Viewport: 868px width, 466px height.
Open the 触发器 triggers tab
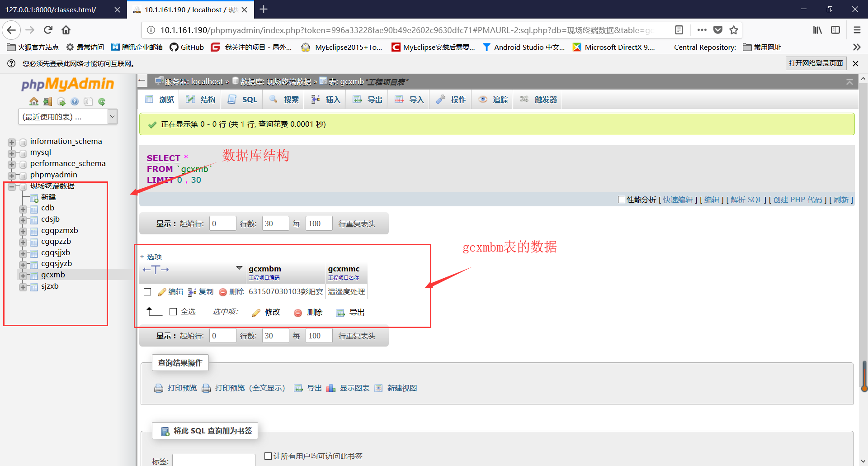(x=538, y=100)
